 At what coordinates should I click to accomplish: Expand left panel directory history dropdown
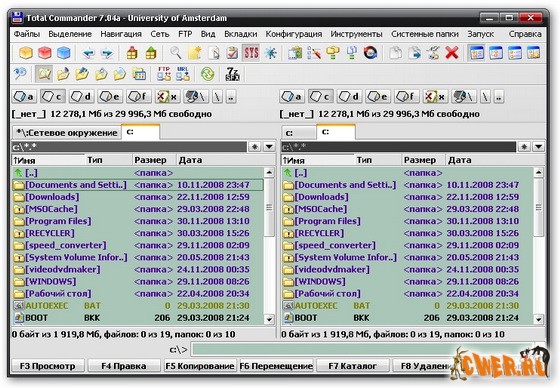[x=269, y=146]
